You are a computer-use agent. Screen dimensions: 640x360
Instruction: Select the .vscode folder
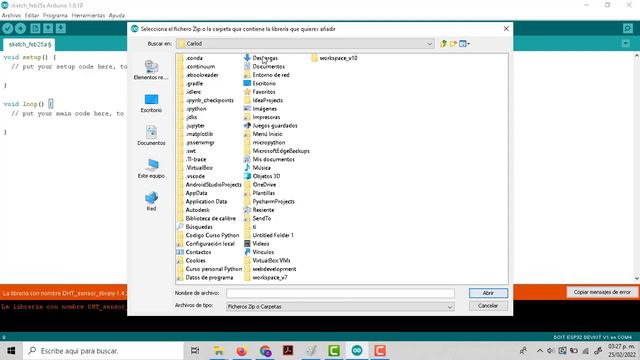click(x=191, y=176)
